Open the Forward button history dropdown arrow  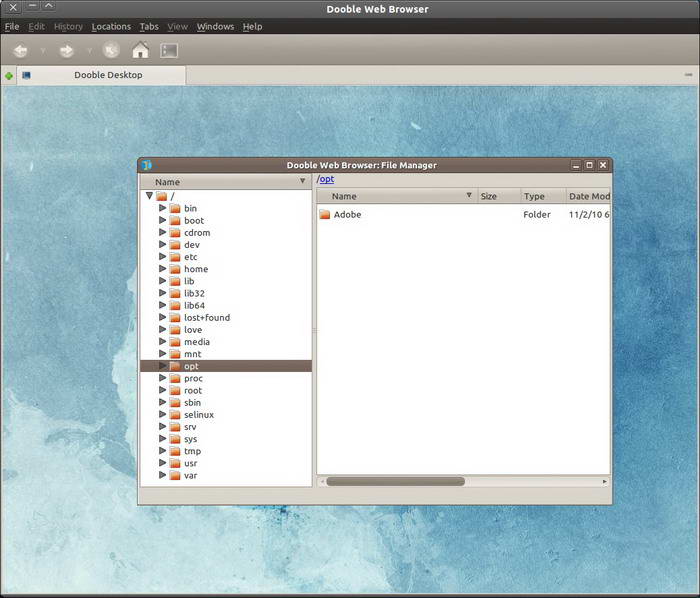89,51
